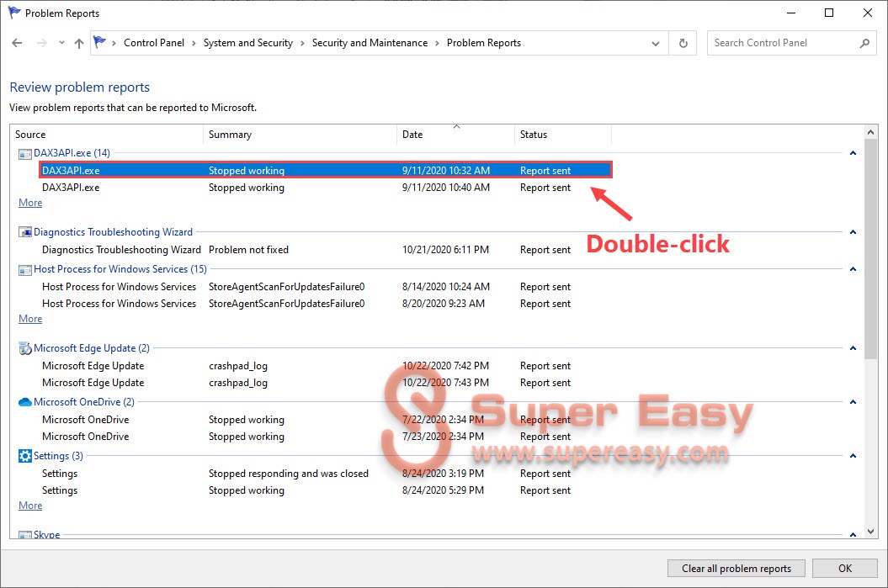Select Host Process report dated 8/20/2020
The width and height of the screenshot is (888, 588).
[x=326, y=304]
